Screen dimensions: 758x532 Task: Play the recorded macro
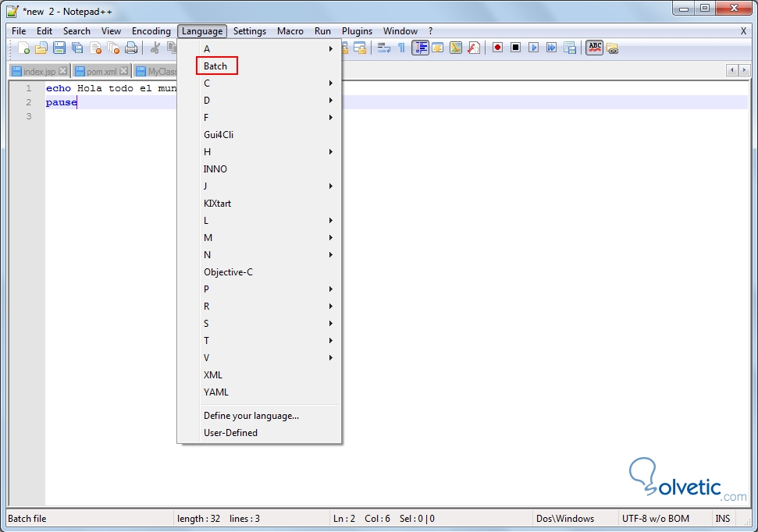coord(534,48)
